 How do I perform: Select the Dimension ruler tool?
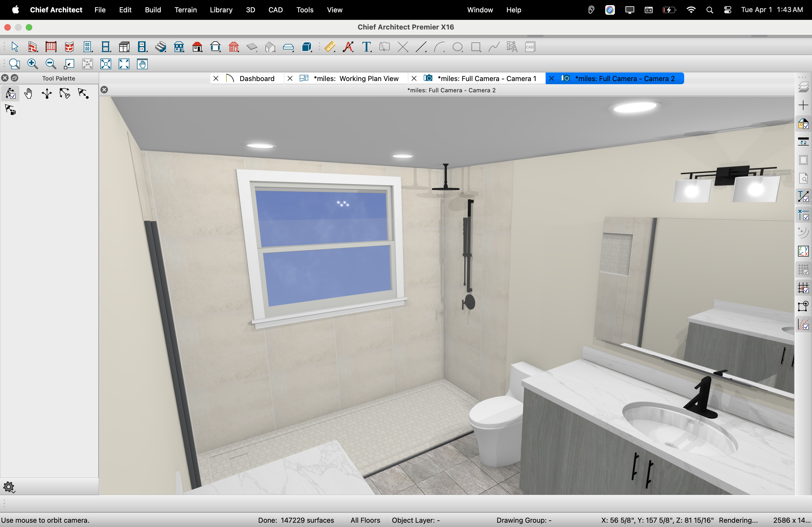[330, 47]
